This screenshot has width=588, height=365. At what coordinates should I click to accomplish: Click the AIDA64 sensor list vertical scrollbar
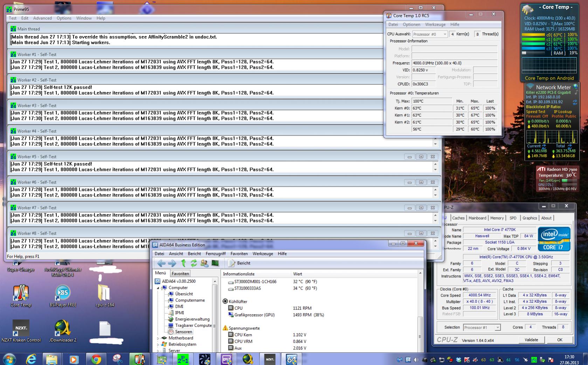[x=420, y=311]
